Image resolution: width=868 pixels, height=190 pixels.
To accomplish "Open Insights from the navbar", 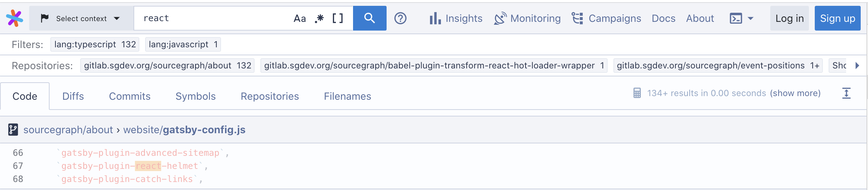I will click(x=456, y=18).
